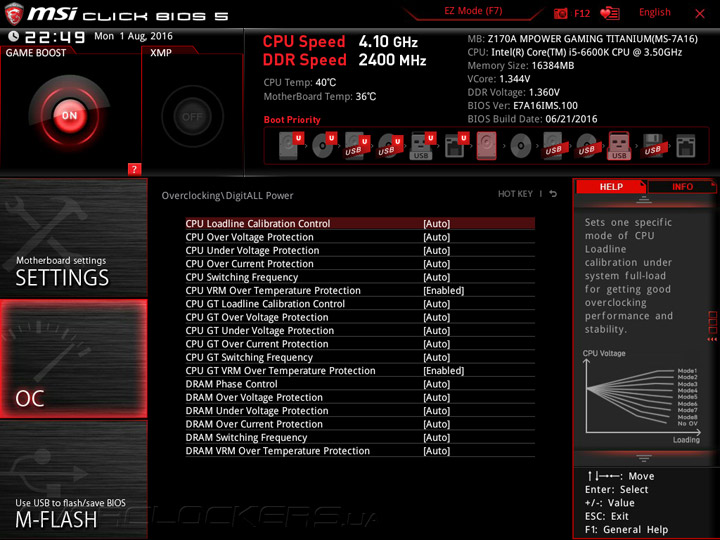Switch to the INFO tab
Image resolution: width=720 pixels, height=540 pixels.
[x=682, y=186]
